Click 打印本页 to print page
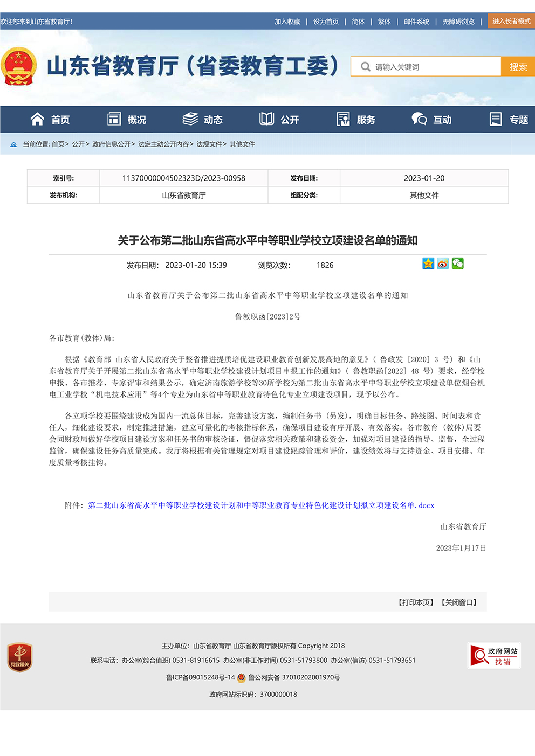 click(x=416, y=602)
